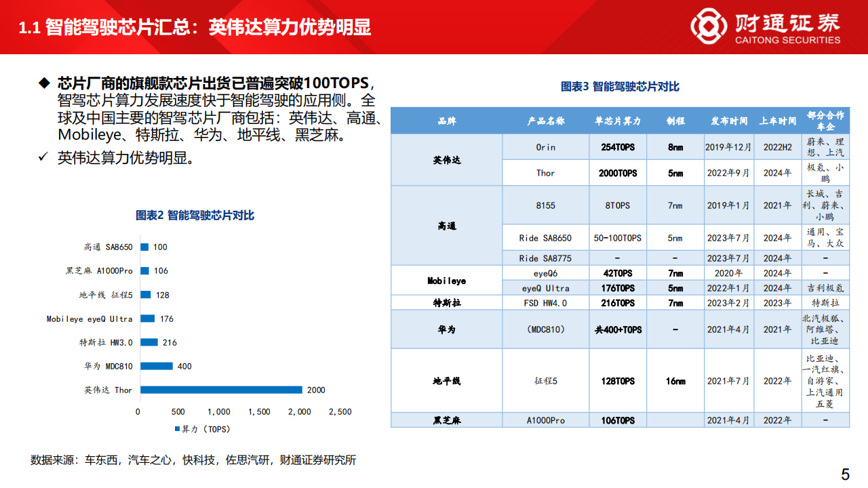Click the axis label 2,500

pos(340,411)
